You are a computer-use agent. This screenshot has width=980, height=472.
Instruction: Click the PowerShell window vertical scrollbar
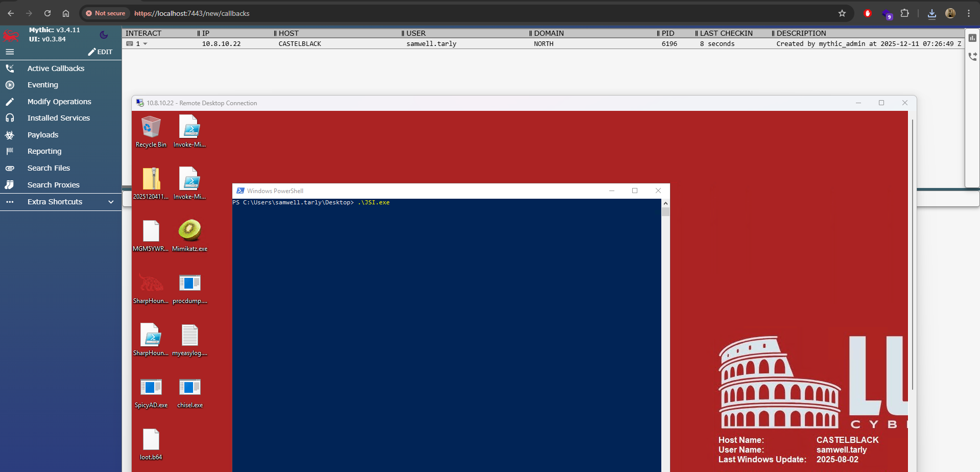[665, 306]
